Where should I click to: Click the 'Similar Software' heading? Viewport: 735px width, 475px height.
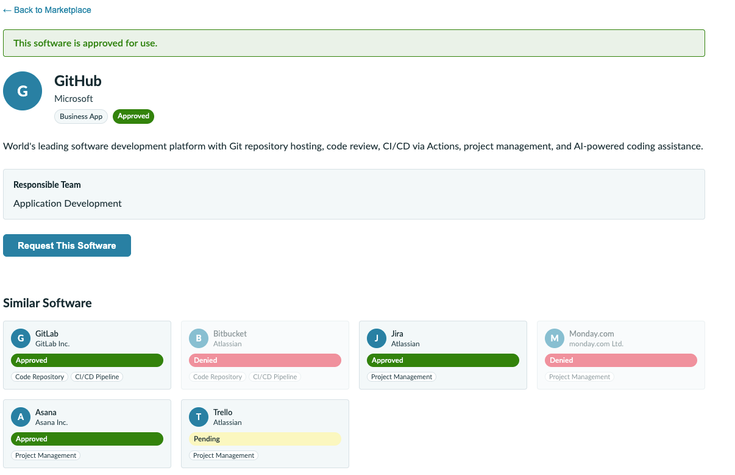coord(47,303)
